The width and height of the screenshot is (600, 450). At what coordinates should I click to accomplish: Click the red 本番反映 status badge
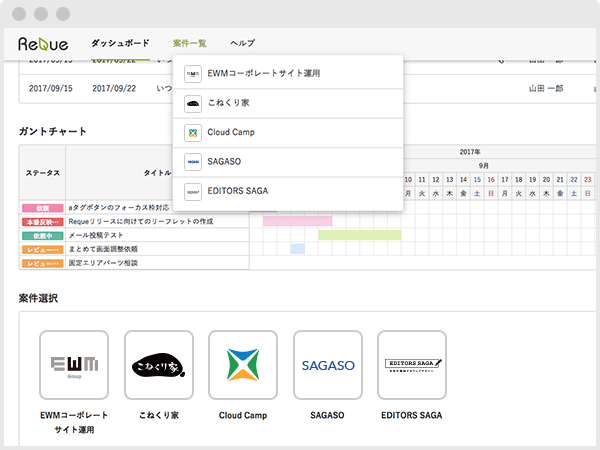[x=42, y=222]
